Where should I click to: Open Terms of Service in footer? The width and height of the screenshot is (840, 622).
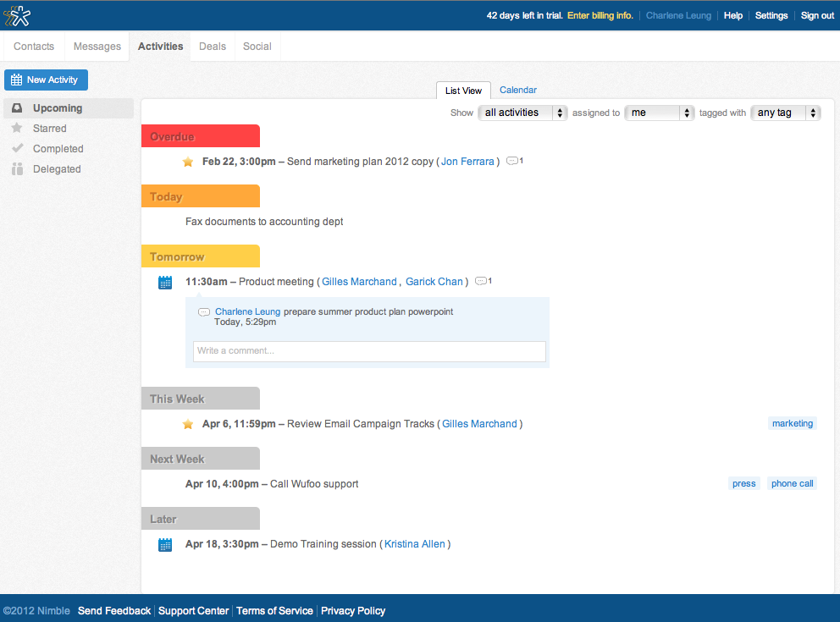(274, 611)
